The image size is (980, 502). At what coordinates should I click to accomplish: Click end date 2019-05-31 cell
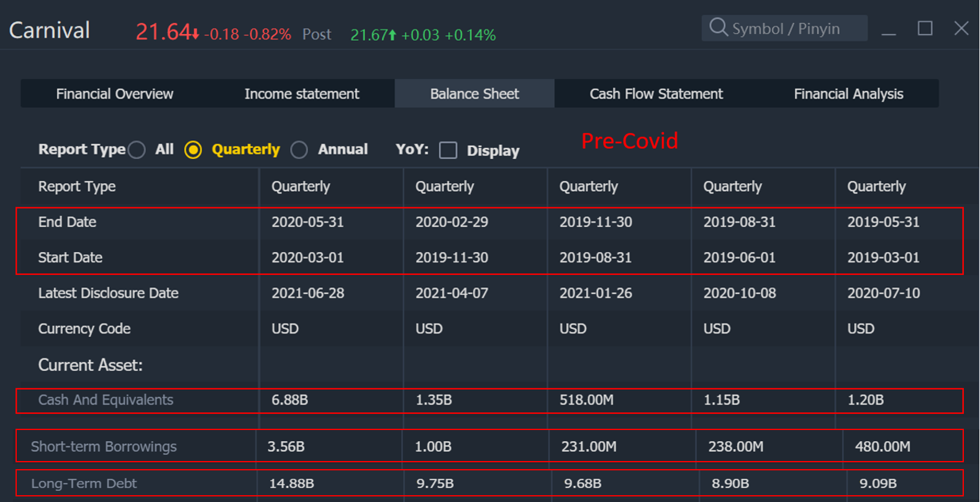(884, 222)
